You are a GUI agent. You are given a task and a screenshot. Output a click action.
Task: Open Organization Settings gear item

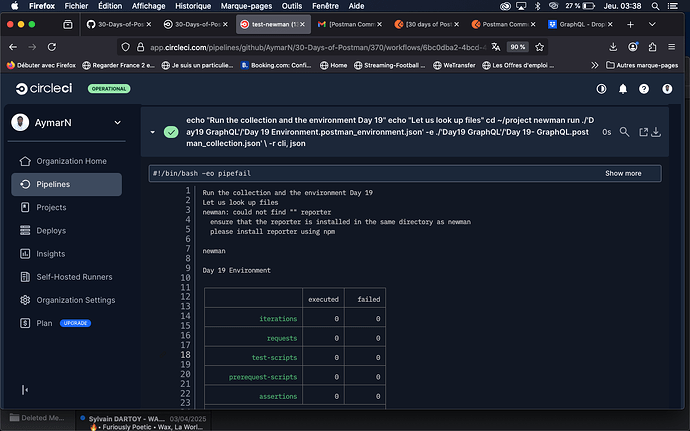[66, 300]
